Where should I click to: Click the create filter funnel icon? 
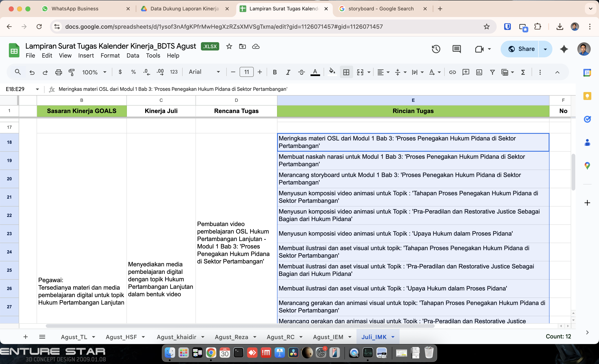tap(492, 72)
